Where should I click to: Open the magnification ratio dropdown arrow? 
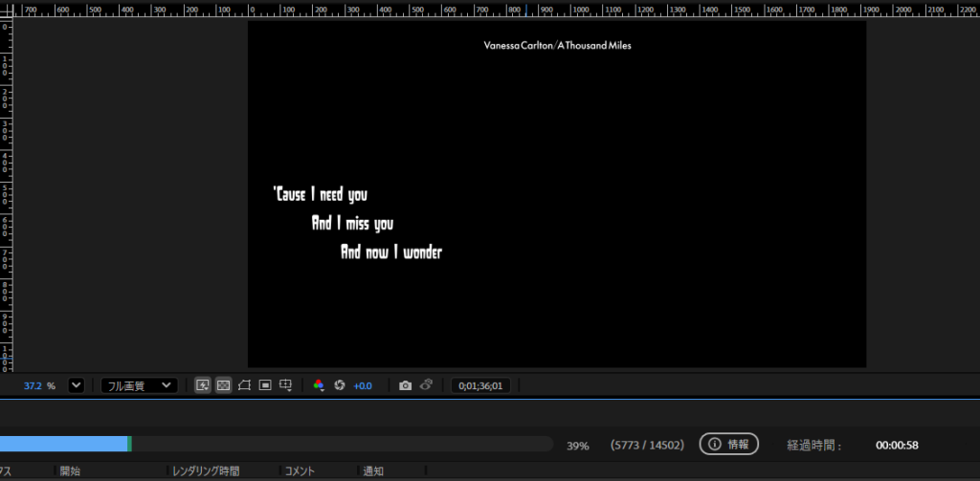pos(76,385)
